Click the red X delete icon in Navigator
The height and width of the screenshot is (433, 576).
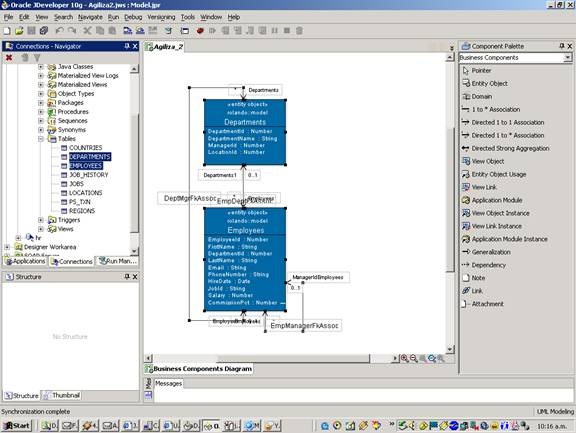tap(9, 58)
